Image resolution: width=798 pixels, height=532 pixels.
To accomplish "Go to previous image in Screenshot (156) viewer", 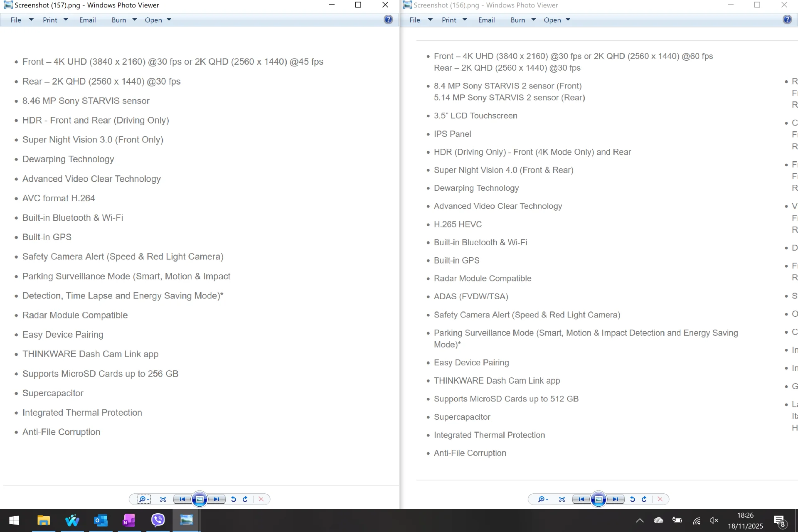I will (x=581, y=499).
